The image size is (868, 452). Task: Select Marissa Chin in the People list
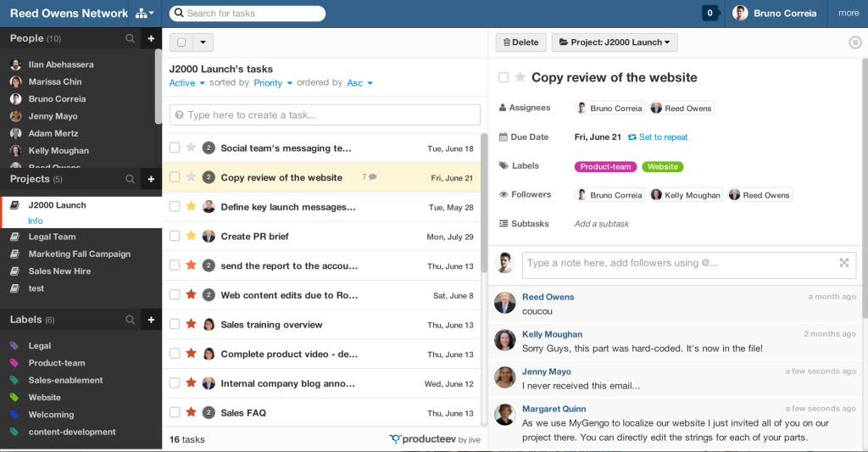click(55, 81)
